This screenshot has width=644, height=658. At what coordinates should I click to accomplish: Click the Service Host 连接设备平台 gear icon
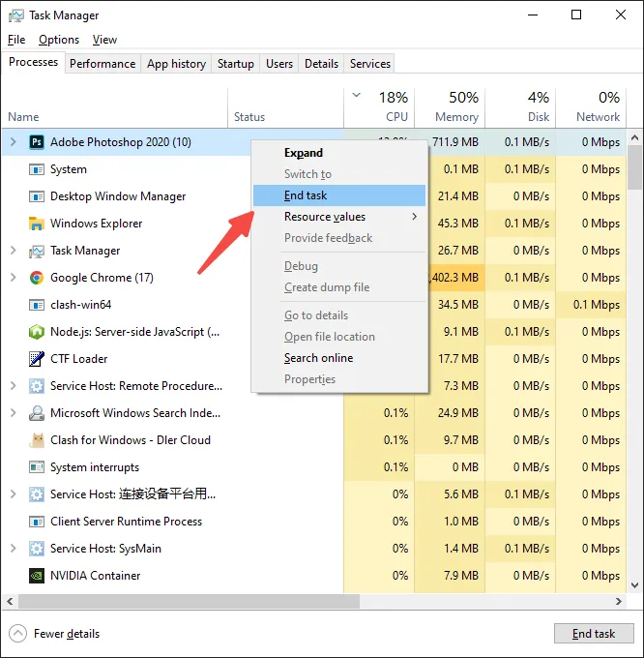37,494
